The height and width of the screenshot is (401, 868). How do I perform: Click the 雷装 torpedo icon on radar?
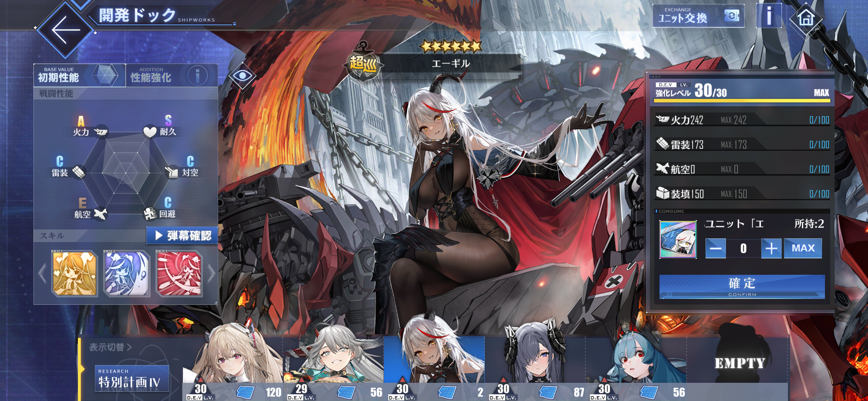[79, 172]
